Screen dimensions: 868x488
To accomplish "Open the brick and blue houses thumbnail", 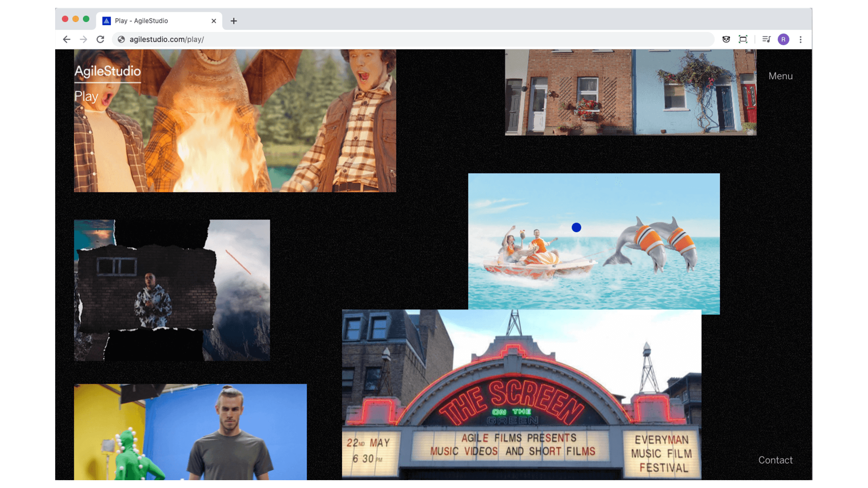I will 630,92.
